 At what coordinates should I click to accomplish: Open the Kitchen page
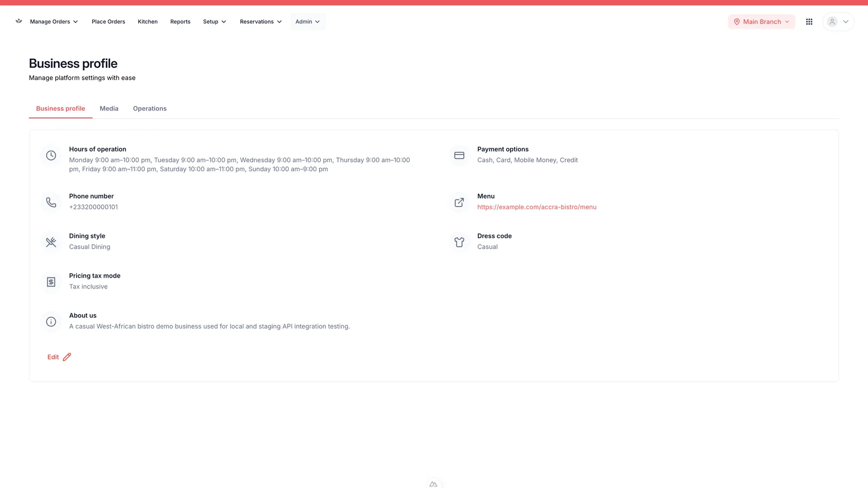148,22
